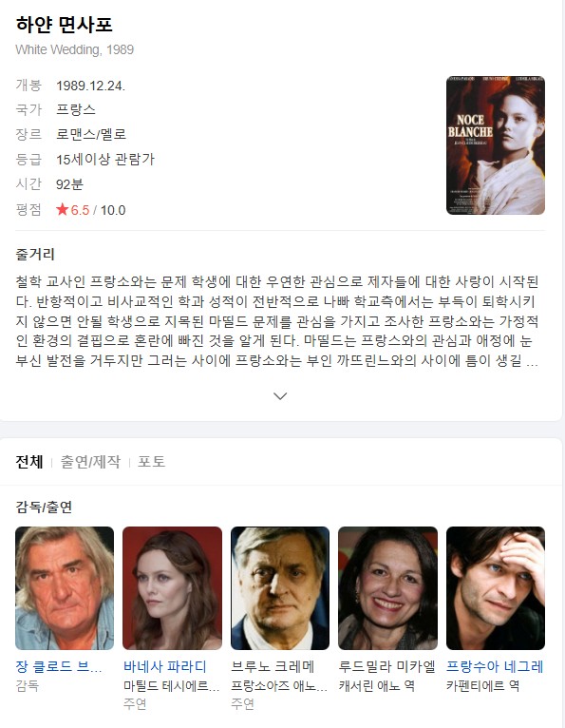The width and height of the screenshot is (565, 728).
Task: Click 바네사 파라디's portrait photo
Action: click(x=172, y=588)
